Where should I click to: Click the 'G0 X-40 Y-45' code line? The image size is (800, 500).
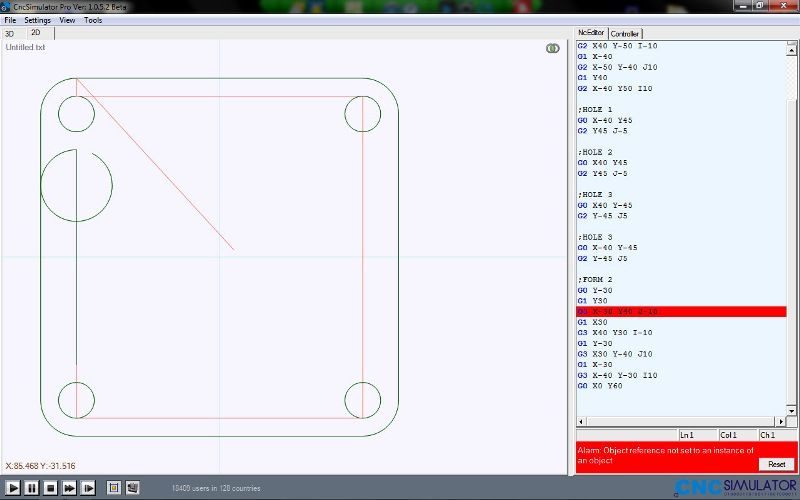tap(607, 248)
